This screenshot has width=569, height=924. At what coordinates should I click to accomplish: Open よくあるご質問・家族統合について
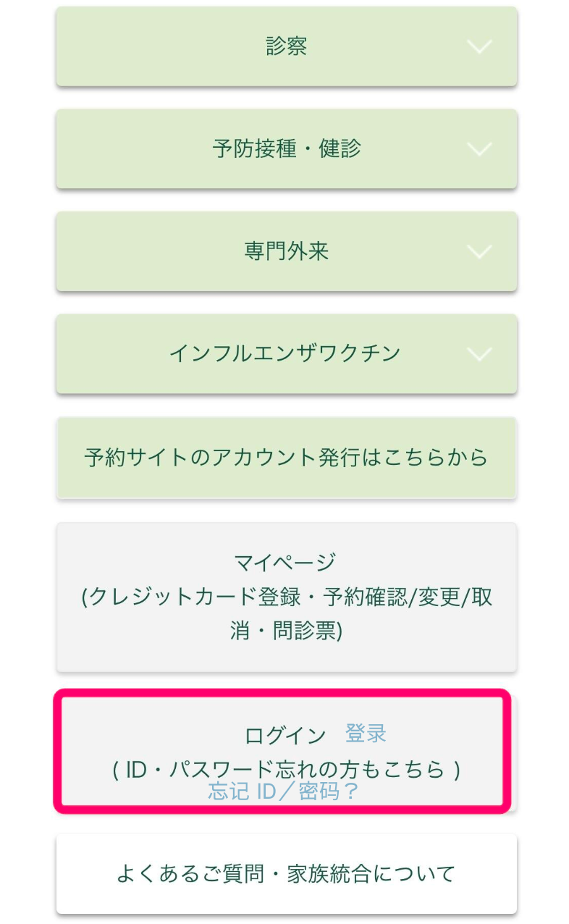(287, 874)
